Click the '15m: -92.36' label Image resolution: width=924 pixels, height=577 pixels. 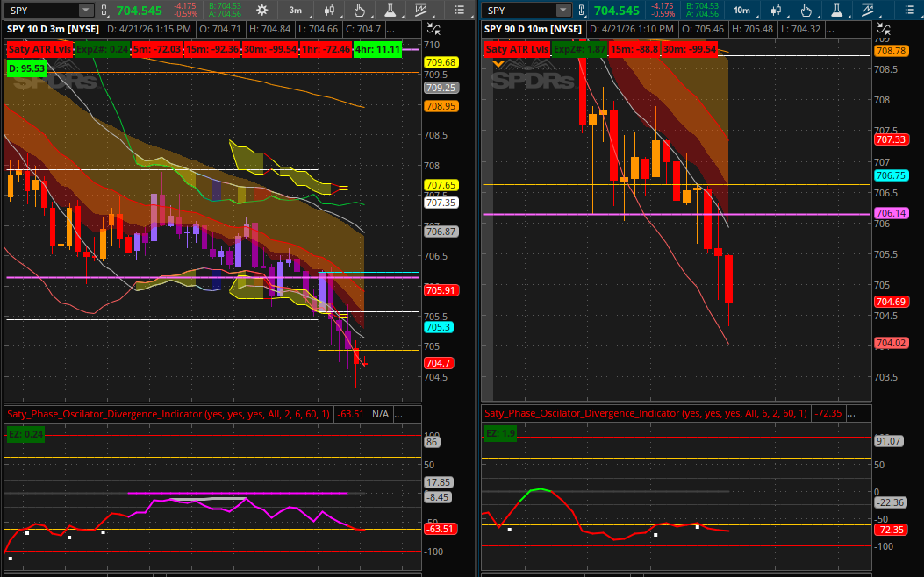(x=212, y=49)
